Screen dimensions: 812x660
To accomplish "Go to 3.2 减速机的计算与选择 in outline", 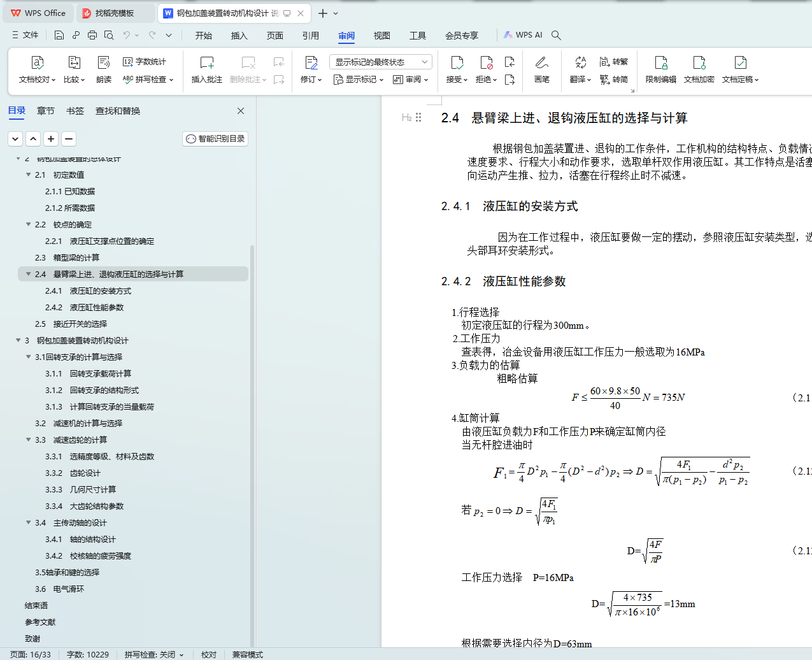I will (78, 423).
